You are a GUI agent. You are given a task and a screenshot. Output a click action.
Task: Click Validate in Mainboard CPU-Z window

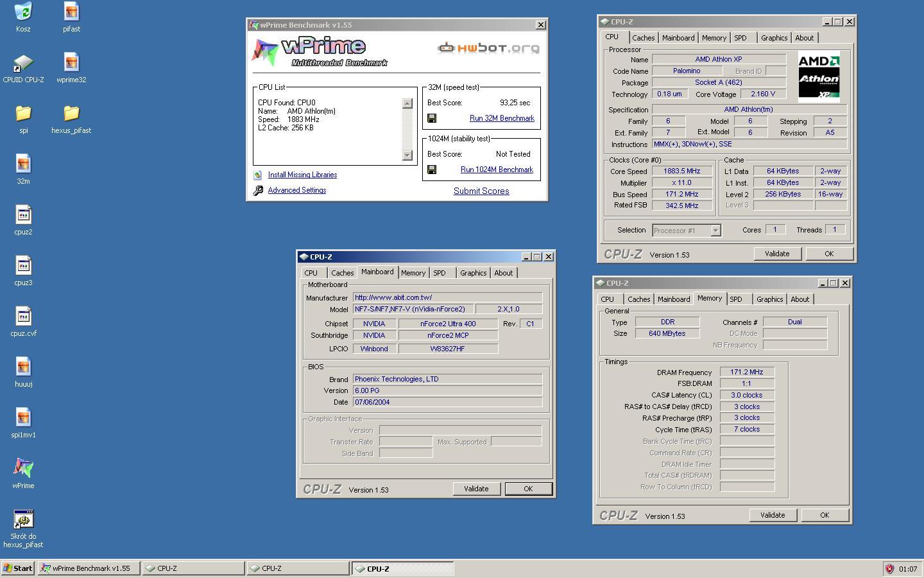[x=476, y=489]
